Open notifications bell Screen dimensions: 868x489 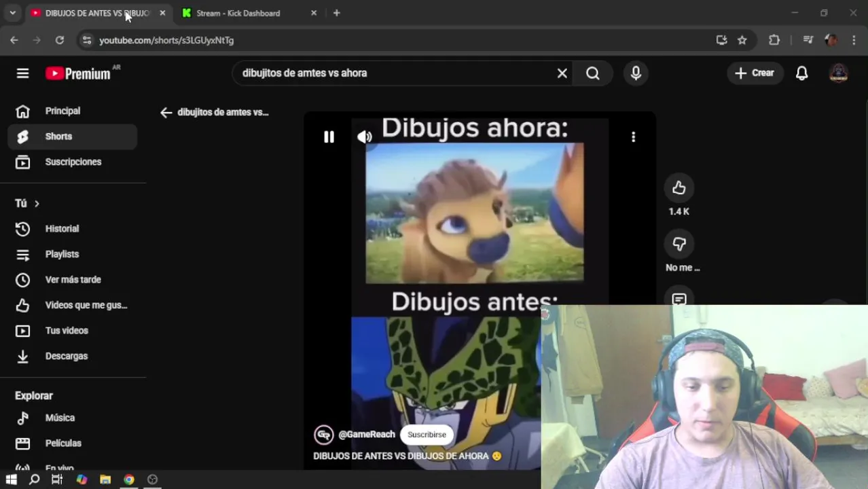(x=802, y=73)
